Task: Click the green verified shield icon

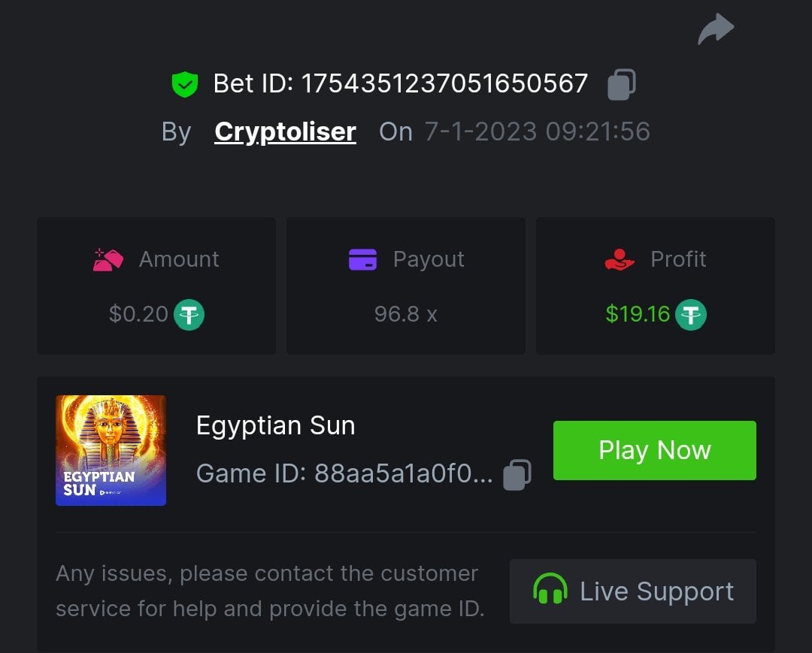Action: (184, 84)
